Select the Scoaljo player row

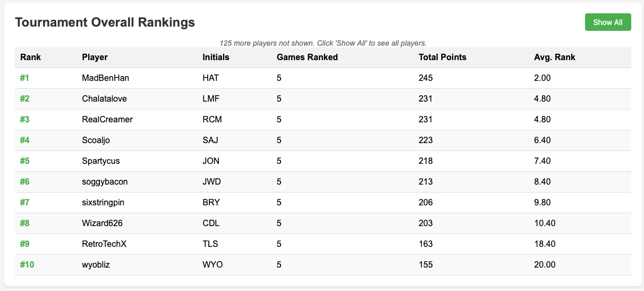point(323,140)
